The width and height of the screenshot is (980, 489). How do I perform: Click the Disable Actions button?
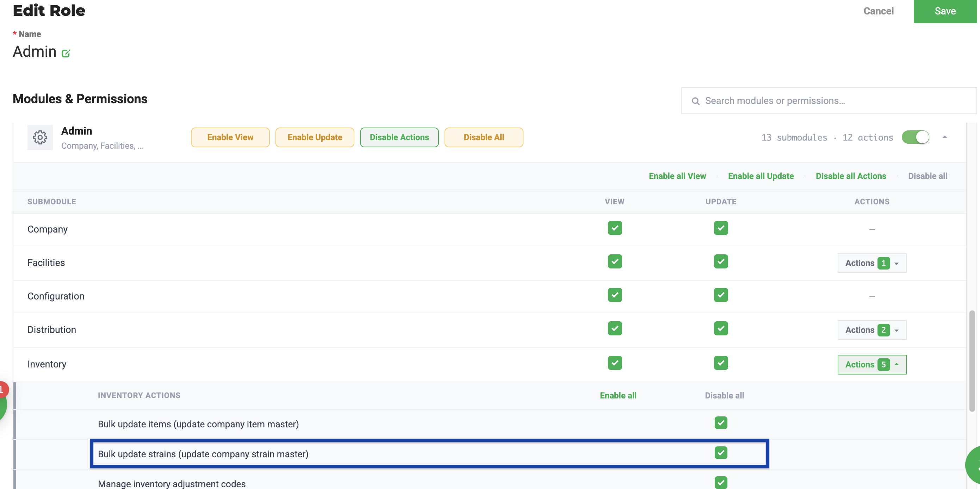coord(399,137)
